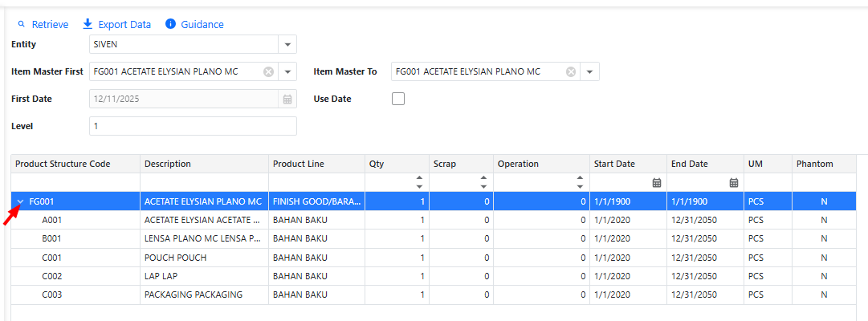Image resolution: width=868 pixels, height=321 pixels.
Task: Open the Item Master To dropdown
Action: coord(589,72)
